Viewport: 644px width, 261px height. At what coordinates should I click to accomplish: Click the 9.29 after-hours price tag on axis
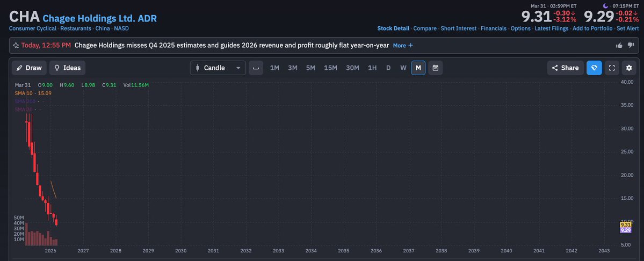(x=626, y=230)
